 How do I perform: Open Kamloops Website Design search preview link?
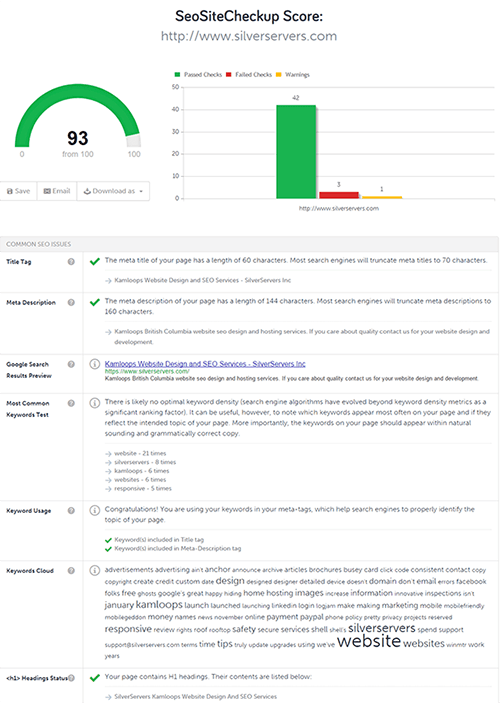click(205, 364)
